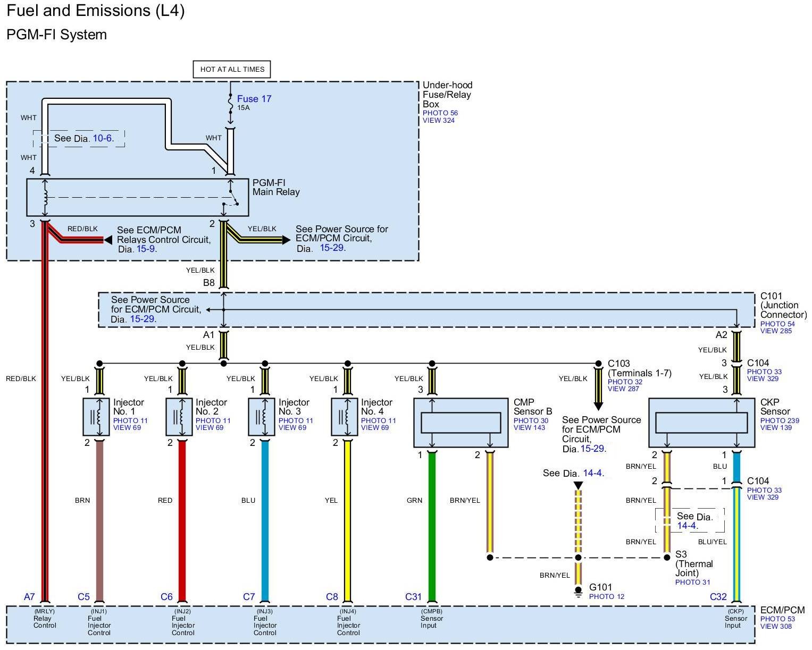Follow the Dia. 15-9 relay control link

146,249
